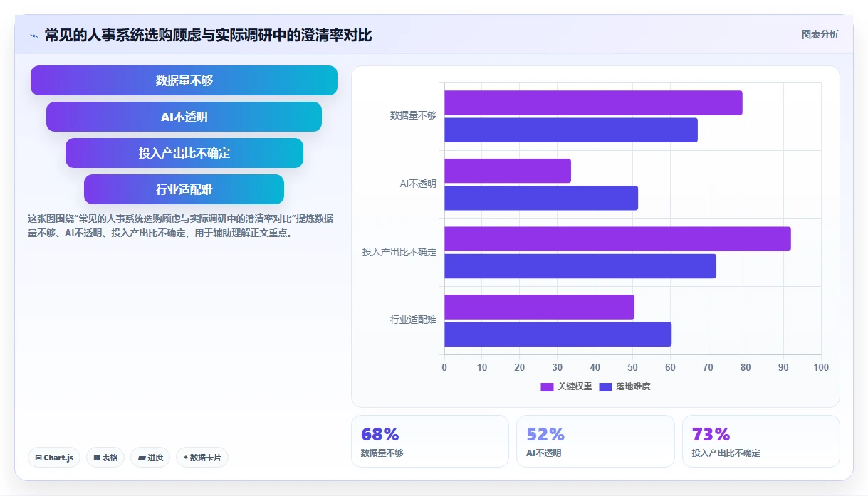Click the main title heading text
The width and height of the screenshot is (868, 496).
tap(208, 35)
